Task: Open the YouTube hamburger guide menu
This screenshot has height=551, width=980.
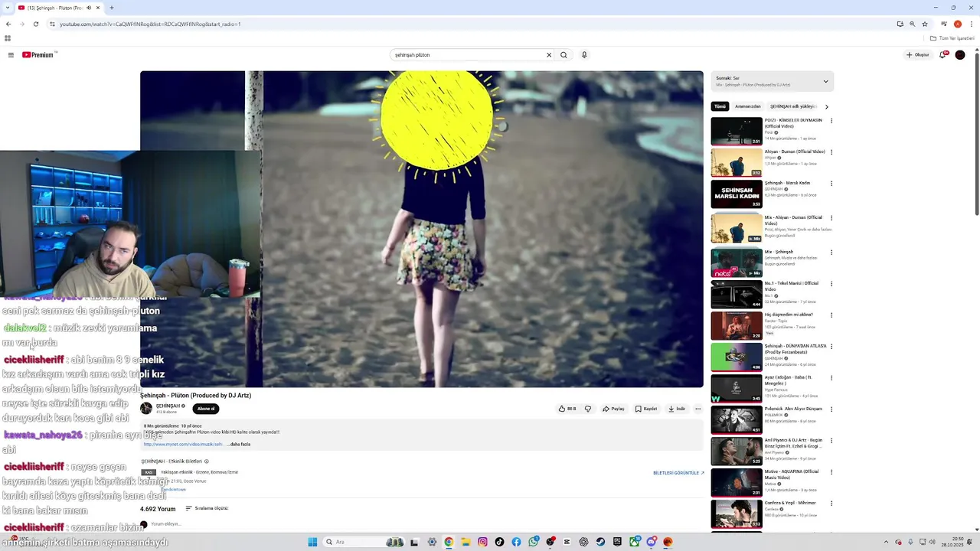Action: point(11,55)
